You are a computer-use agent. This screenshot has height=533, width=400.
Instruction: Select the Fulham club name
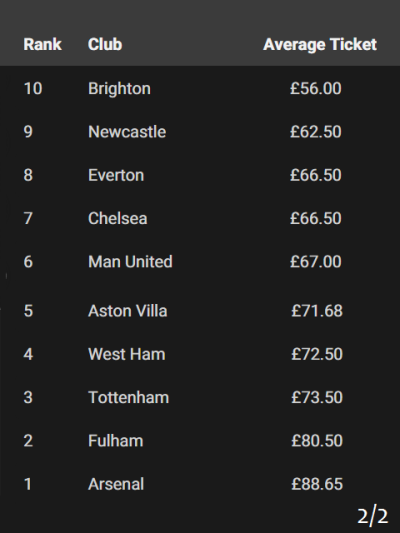click(116, 441)
